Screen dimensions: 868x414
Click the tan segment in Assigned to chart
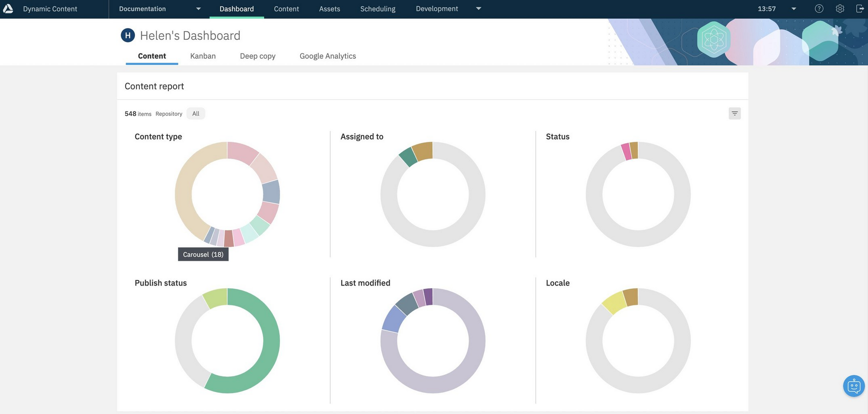(x=422, y=151)
